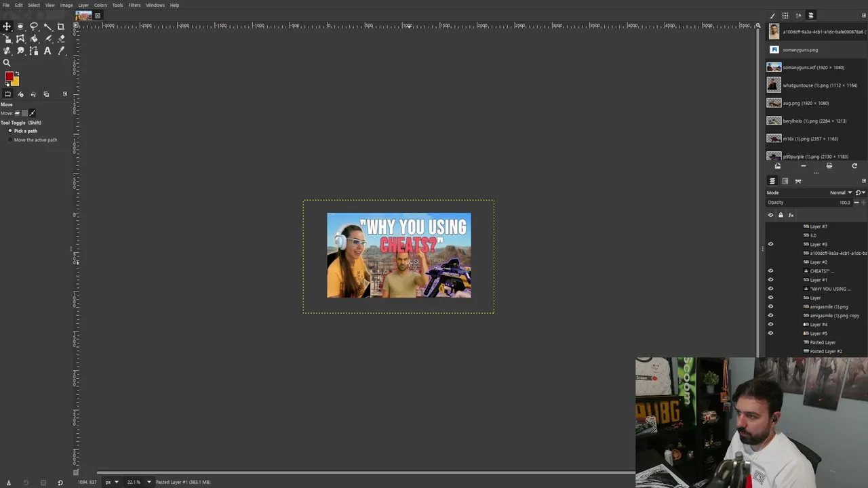Remove selected entry from document history

804,166
